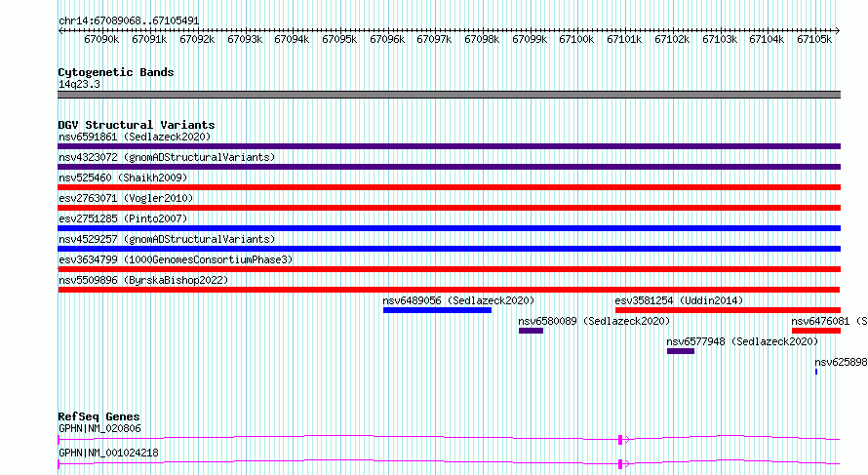Click the magenta exon on GPHN|NM_001024218 track
Viewport: 868px width, 475px height.
point(620,464)
